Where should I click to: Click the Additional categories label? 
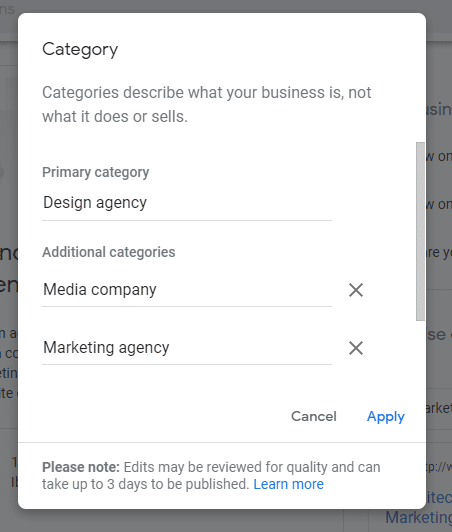click(x=109, y=252)
